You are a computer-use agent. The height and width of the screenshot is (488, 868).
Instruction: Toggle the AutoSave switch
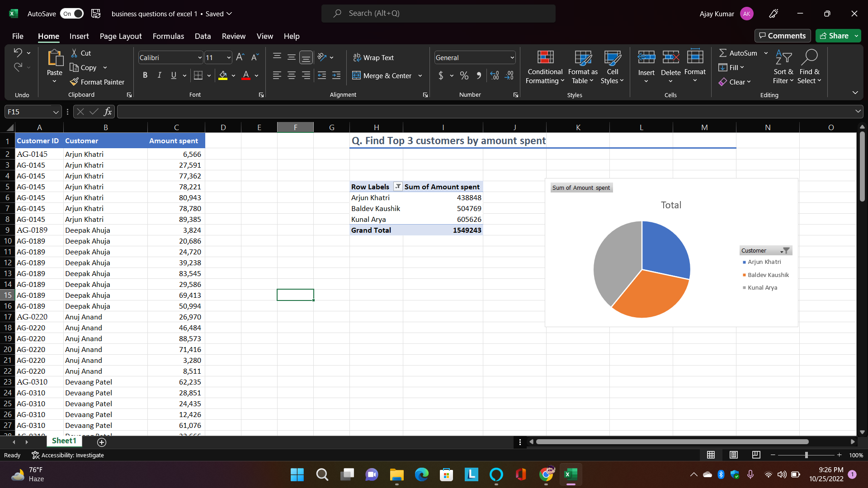[72, 14]
